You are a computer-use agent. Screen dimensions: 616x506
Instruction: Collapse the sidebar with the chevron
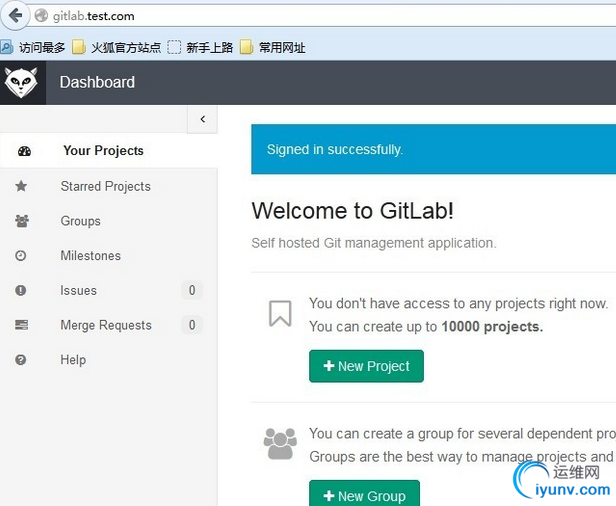203,119
